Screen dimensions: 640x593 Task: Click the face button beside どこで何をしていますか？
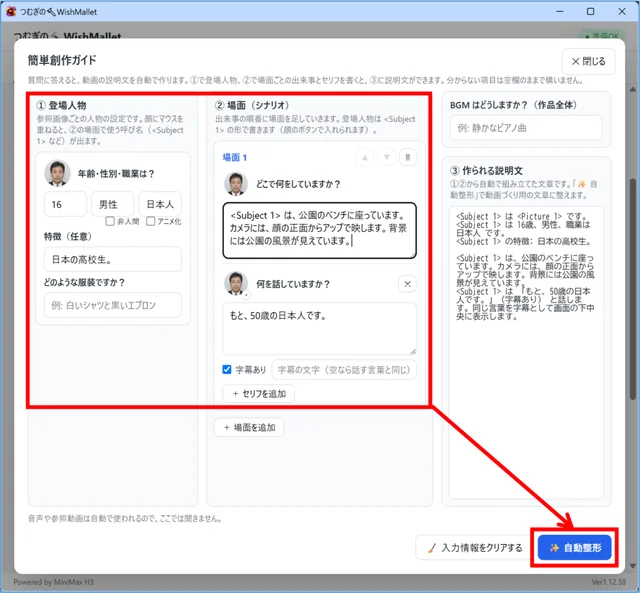coord(236,184)
